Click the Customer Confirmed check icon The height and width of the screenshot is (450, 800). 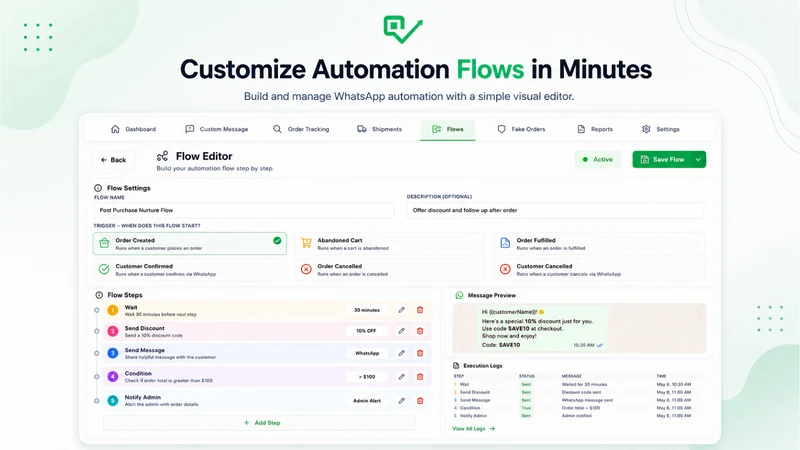[x=104, y=269]
